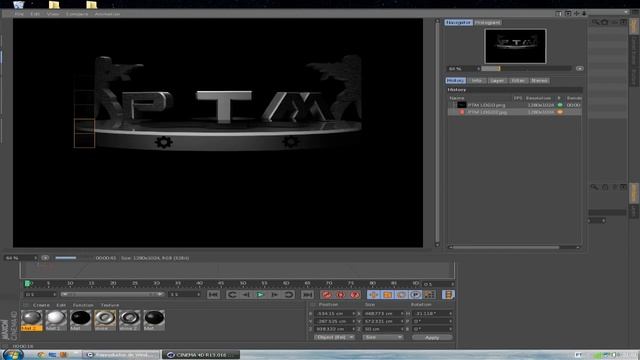Image resolution: width=640 pixels, height=360 pixels.
Task: Select the first black Mat material
Action: [80, 320]
